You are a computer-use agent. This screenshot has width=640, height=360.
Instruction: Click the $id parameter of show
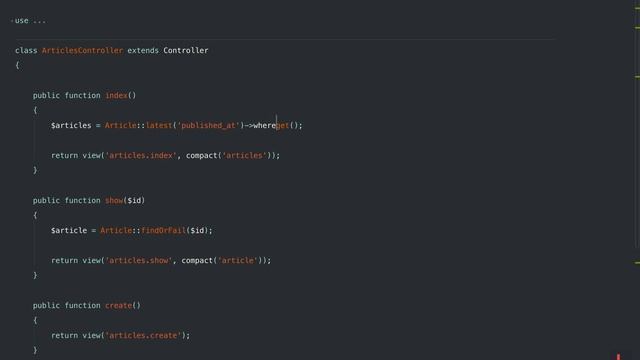(x=134, y=200)
